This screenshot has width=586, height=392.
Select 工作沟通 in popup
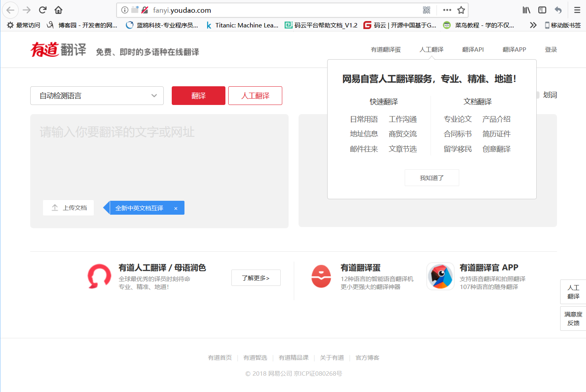coord(403,119)
